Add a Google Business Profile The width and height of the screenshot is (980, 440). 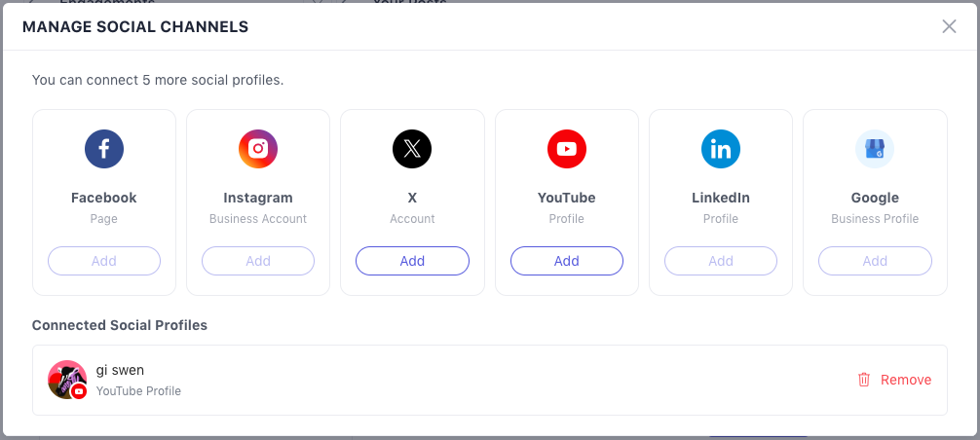[875, 261]
